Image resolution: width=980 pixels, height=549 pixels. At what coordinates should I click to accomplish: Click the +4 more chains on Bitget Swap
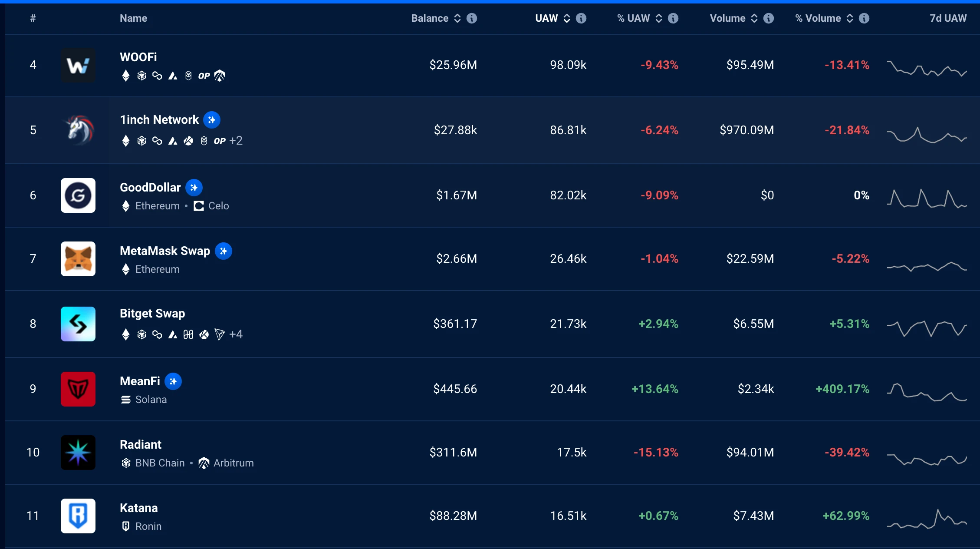[236, 334]
